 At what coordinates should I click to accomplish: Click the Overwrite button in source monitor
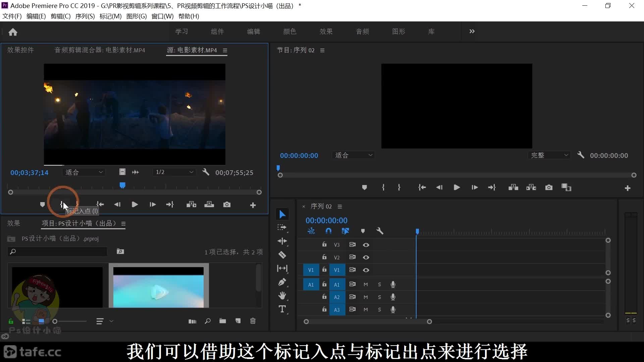tap(209, 204)
